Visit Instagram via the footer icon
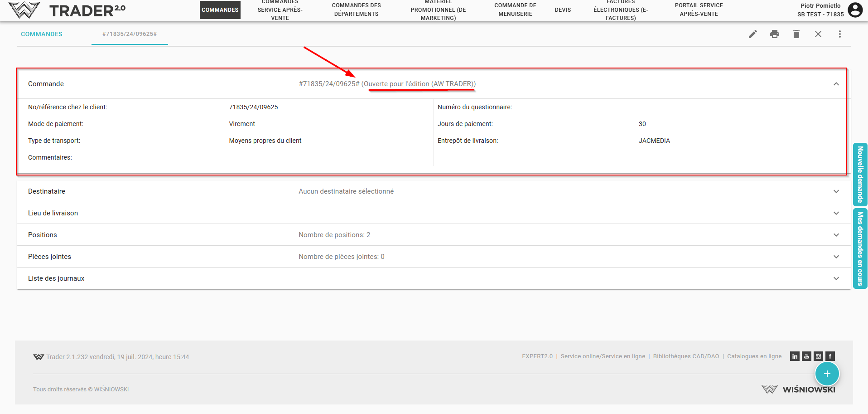Image resolution: width=868 pixels, height=414 pixels. (x=818, y=356)
